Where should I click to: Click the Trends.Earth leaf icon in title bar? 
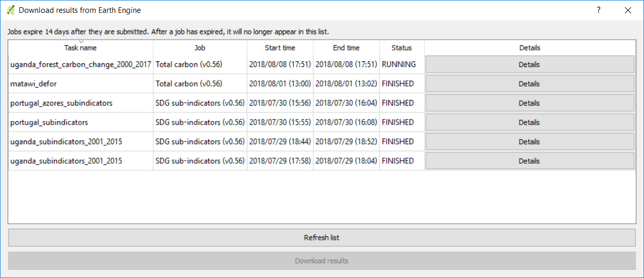(10, 10)
